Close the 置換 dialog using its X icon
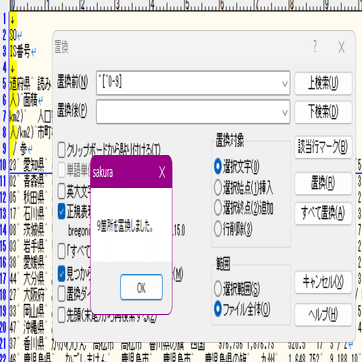Viewport: 362px width, 362px height. click(341, 48)
